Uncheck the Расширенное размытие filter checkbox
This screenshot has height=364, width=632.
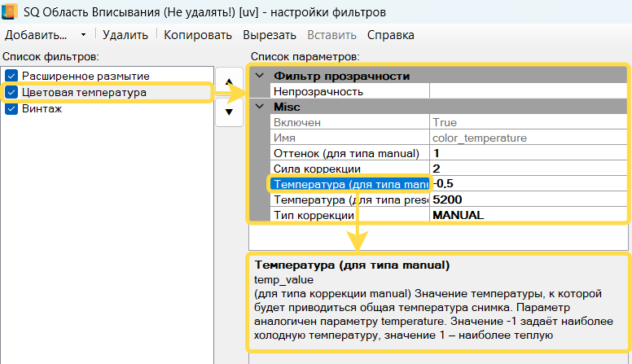tap(11, 76)
